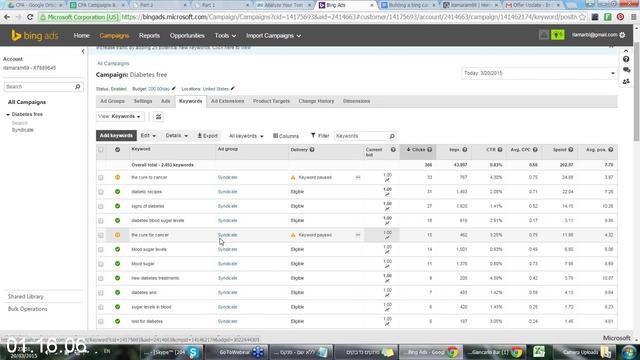640x360 pixels.
Task: Open the date range dropdown
Action: (539, 73)
